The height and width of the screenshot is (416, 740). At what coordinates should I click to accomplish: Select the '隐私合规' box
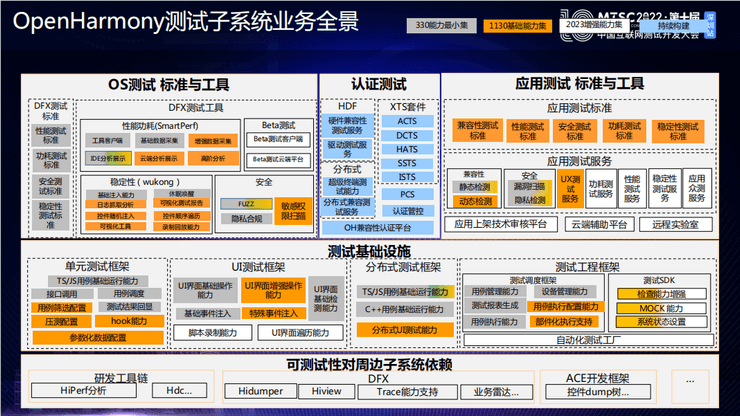coord(246,219)
